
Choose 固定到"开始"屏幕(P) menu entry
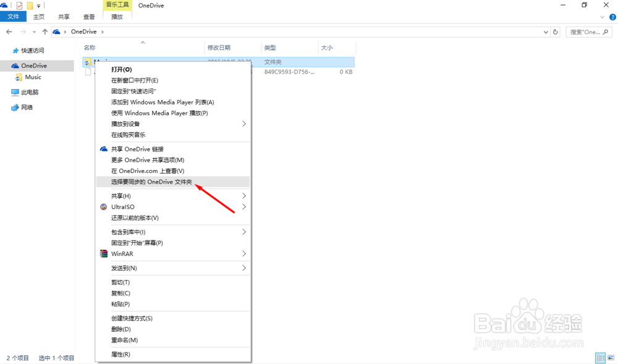point(172,243)
